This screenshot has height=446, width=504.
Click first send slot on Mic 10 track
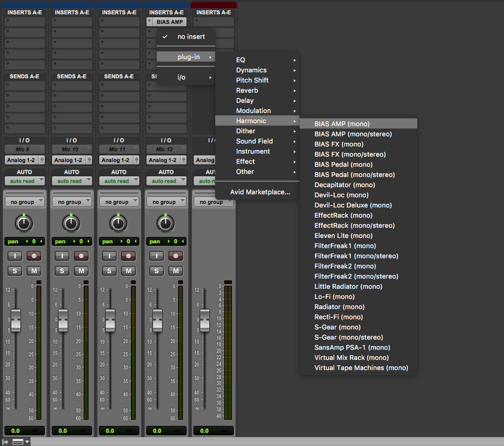(72, 85)
